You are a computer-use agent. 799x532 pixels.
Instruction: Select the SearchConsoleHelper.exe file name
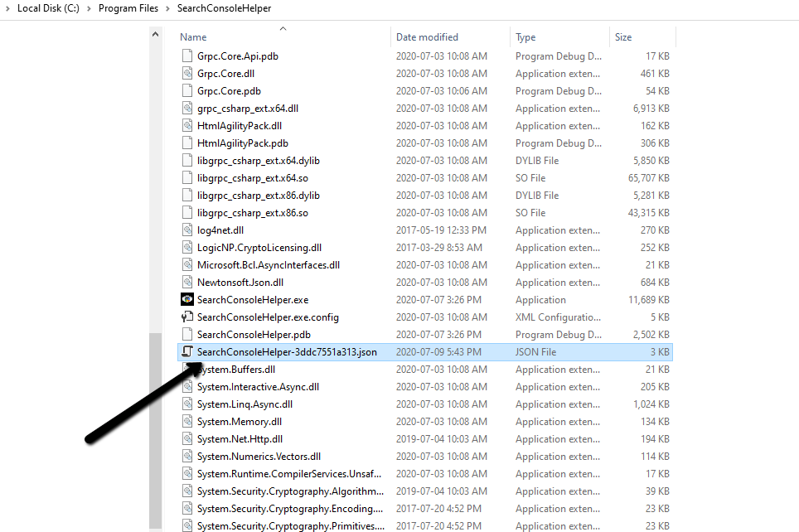tap(253, 300)
